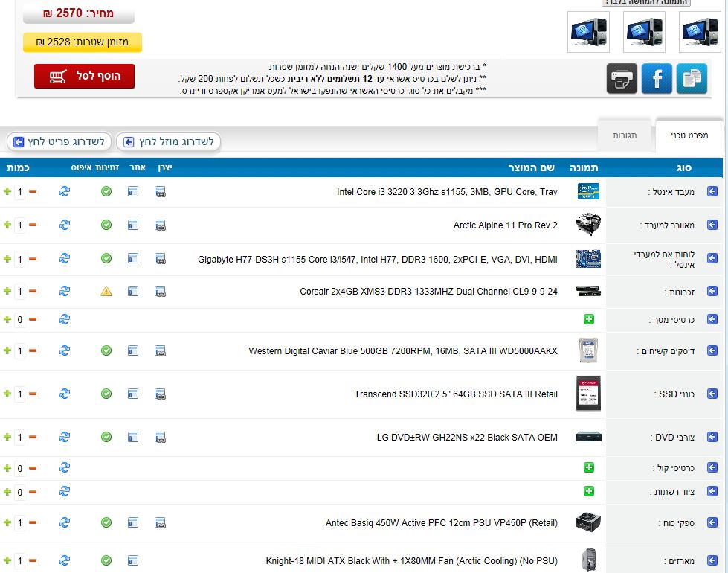Switch to the תגובות tab
This screenshot has height=573, width=728.
click(x=624, y=136)
